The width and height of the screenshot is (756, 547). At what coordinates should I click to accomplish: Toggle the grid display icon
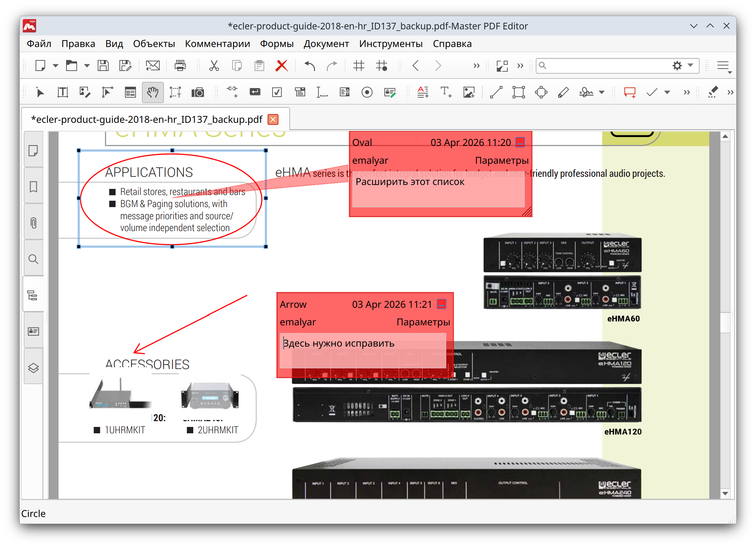(359, 65)
